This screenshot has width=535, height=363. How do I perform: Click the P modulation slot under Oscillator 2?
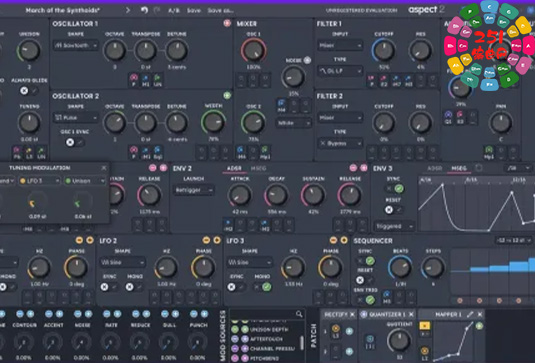(134, 153)
